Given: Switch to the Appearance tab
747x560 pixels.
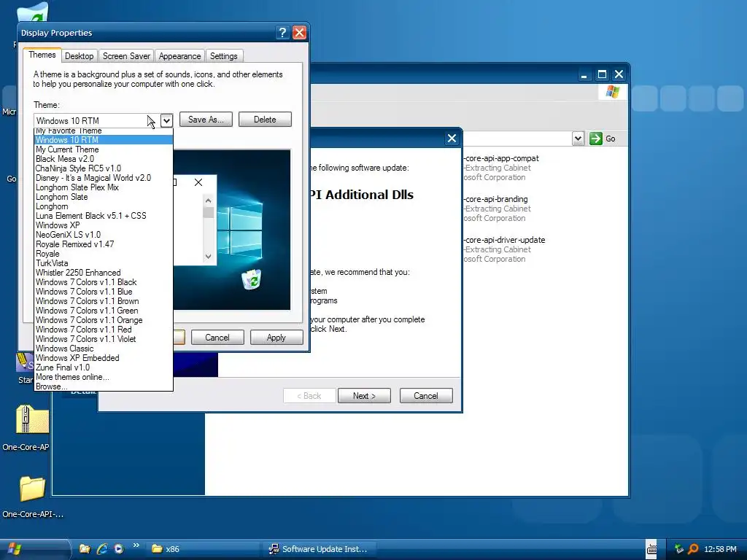Looking at the screenshot, I should tap(179, 56).
